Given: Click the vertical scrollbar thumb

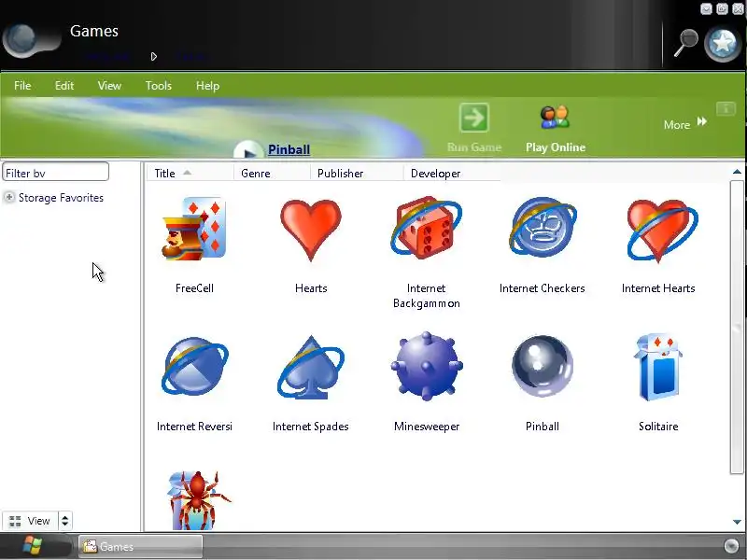Looking at the screenshot, I should [737, 328].
